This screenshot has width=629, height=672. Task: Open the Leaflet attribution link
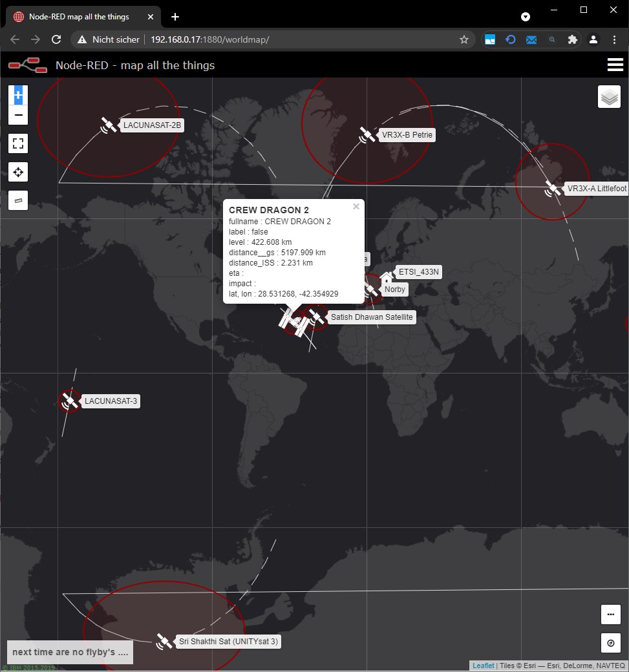(x=483, y=666)
